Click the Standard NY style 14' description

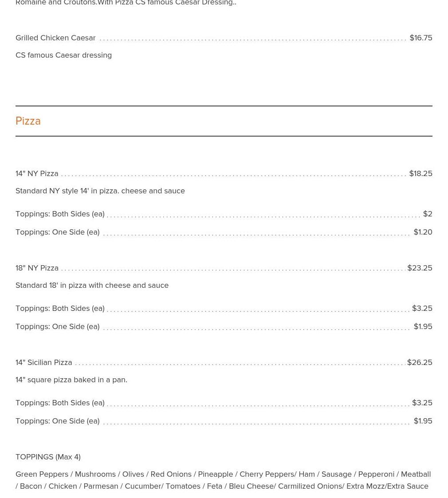click(100, 191)
